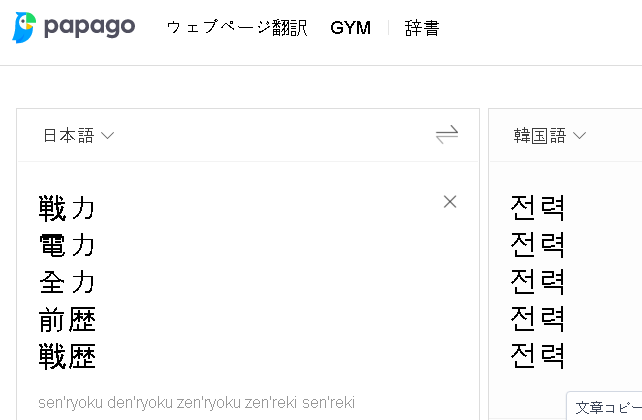
Task: Open the 韓国語 target language dropdown
Action: point(549,135)
